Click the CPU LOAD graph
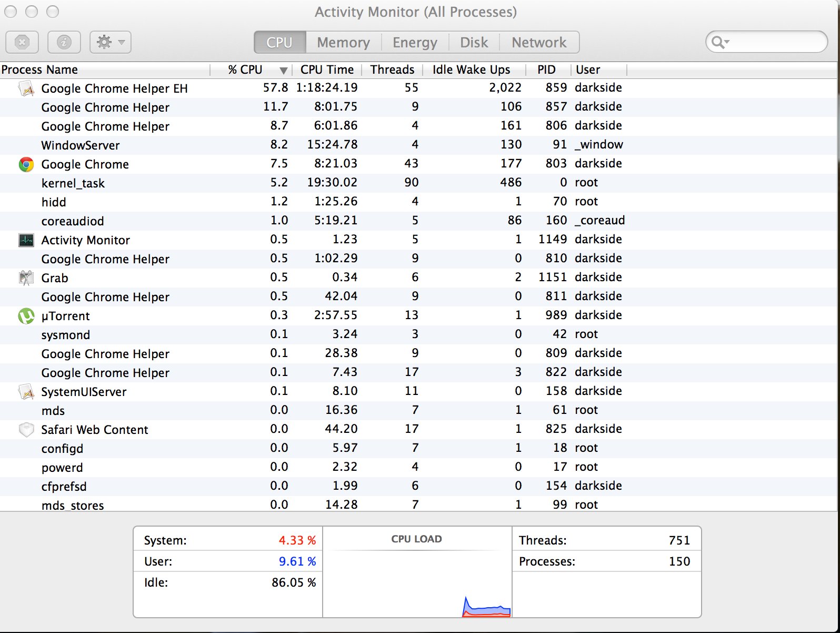Viewport: 840px width, 633px height. click(x=417, y=572)
